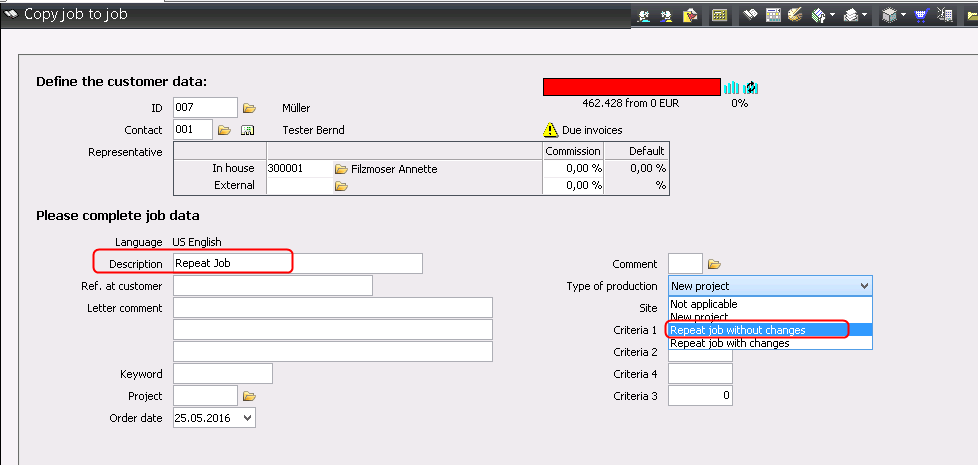Open the Order date dropdown calendar
The image size is (978, 465).
247,418
